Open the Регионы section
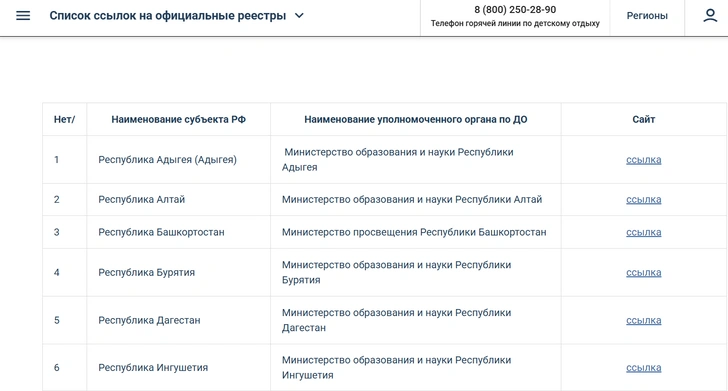The width and height of the screenshot is (728, 391). pyautogui.click(x=647, y=15)
